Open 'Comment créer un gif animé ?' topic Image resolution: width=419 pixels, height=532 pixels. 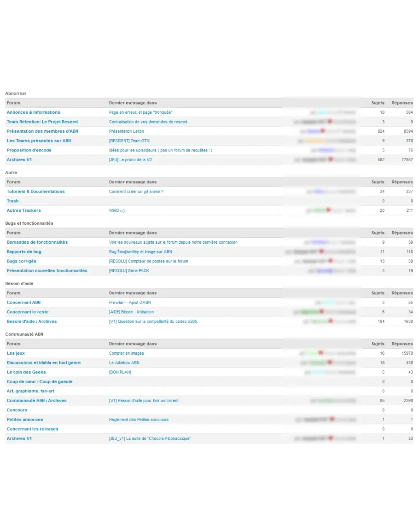point(136,192)
